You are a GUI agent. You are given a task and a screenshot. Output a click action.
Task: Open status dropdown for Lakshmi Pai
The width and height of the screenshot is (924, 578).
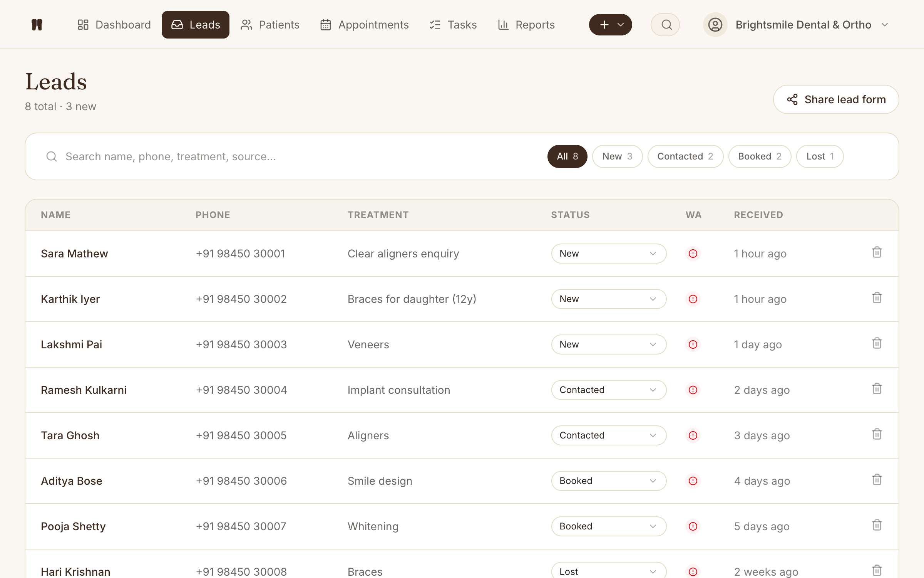pyautogui.click(x=609, y=344)
